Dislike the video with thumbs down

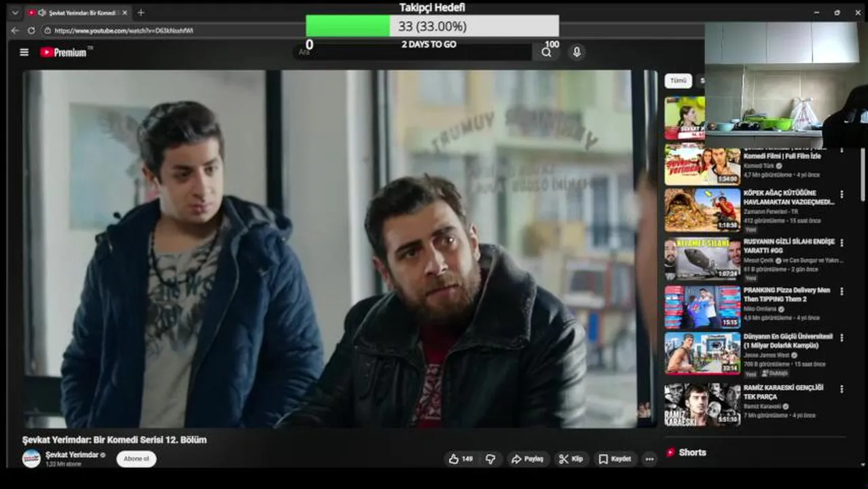(x=490, y=459)
